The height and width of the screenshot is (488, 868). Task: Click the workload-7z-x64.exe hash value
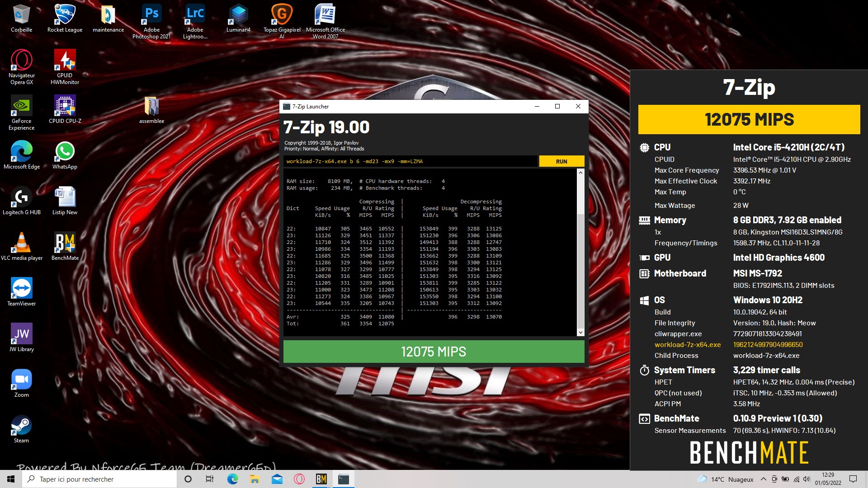point(768,345)
